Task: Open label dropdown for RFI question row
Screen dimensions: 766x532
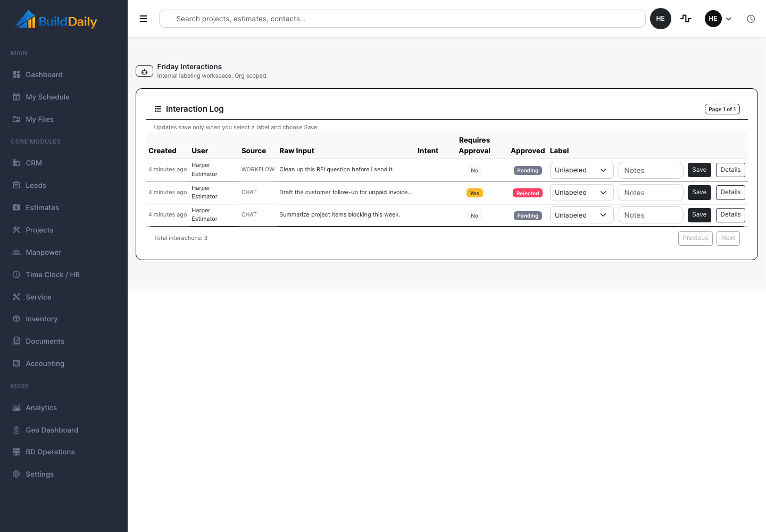Action: click(x=581, y=170)
